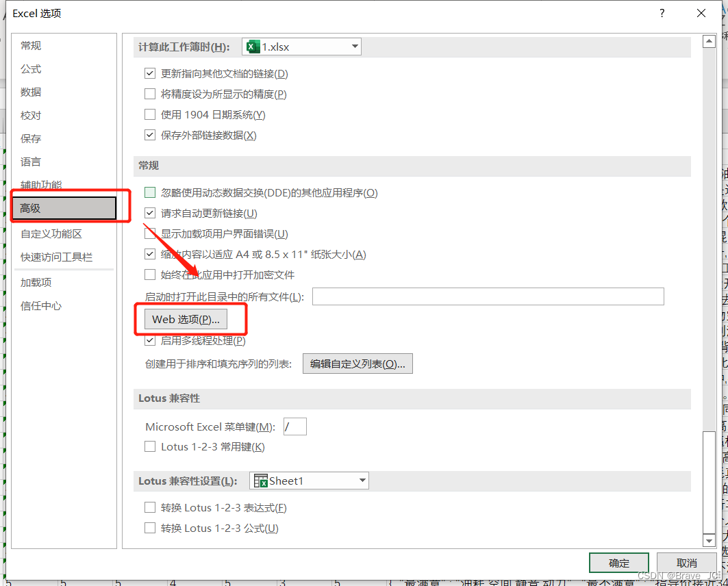728x586 pixels.
Task: Click the scrollbar down arrow
Action: click(x=709, y=541)
